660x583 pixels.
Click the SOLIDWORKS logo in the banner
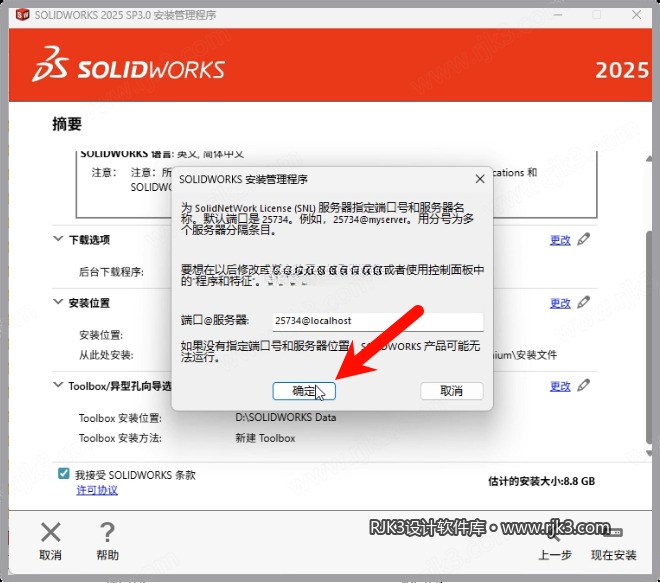[x=128, y=64]
